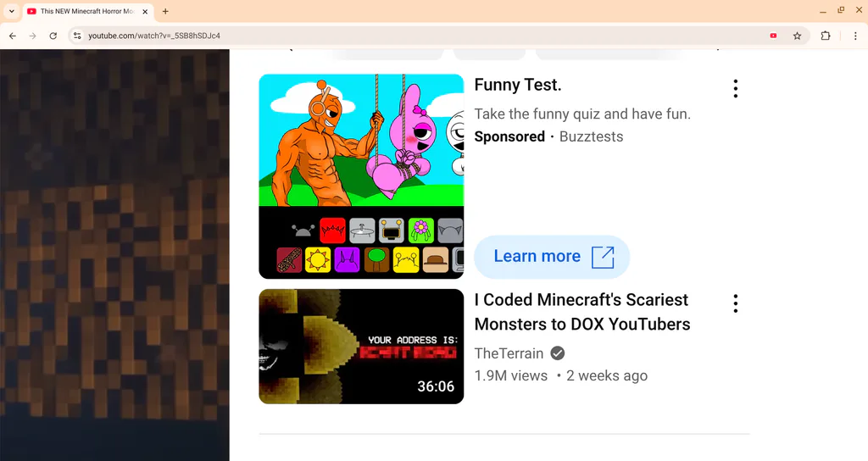This screenshot has width=868, height=461.
Task: Click the pixelated Minecraft video player
Action: coord(114,255)
